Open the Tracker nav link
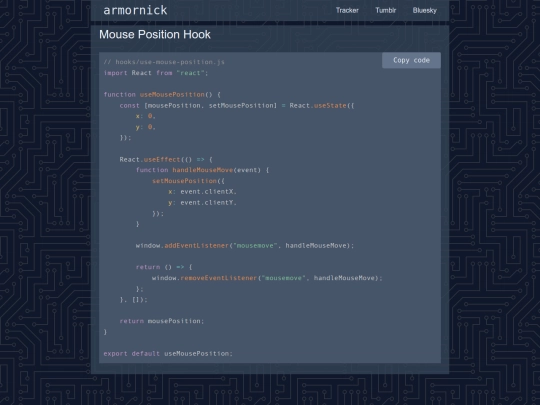The height and width of the screenshot is (405, 540). click(347, 10)
